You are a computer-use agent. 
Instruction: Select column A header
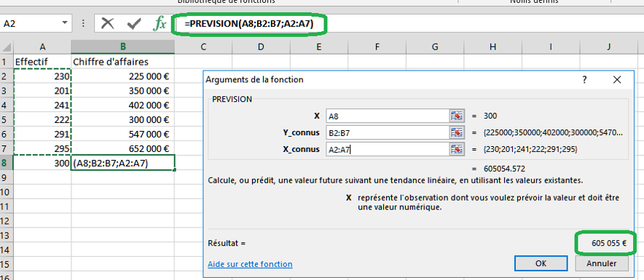coord(42,47)
